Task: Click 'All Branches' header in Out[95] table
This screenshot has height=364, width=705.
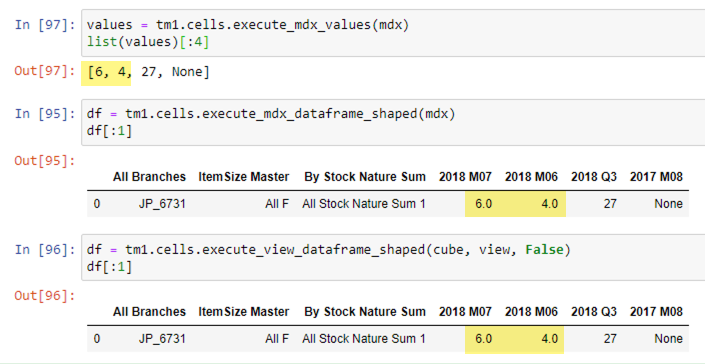Action: coord(149,177)
